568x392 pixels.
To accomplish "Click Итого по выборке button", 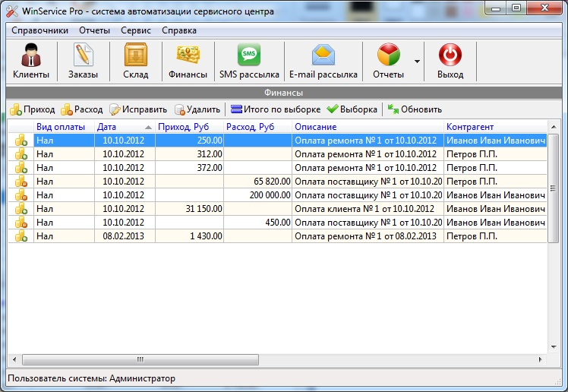I will (276, 109).
